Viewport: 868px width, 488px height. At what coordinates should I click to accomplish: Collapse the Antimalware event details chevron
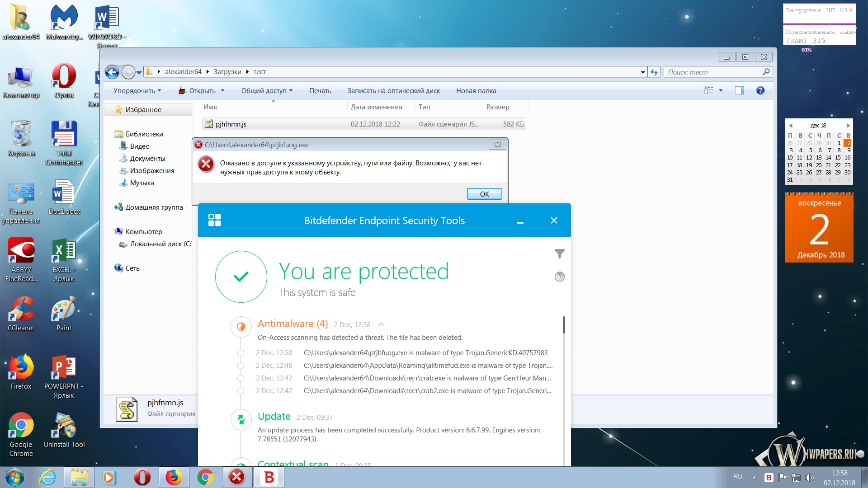pyautogui.click(x=381, y=324)
